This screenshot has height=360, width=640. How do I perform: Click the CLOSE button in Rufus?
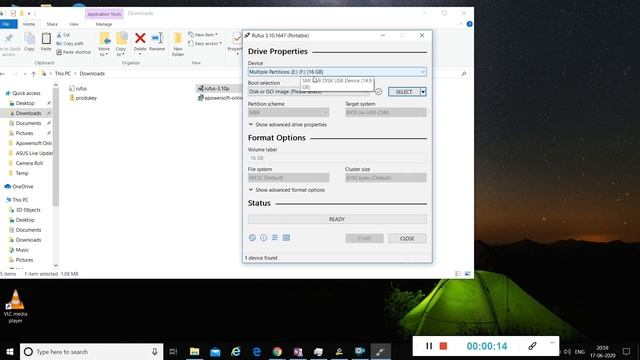[407, 238]
